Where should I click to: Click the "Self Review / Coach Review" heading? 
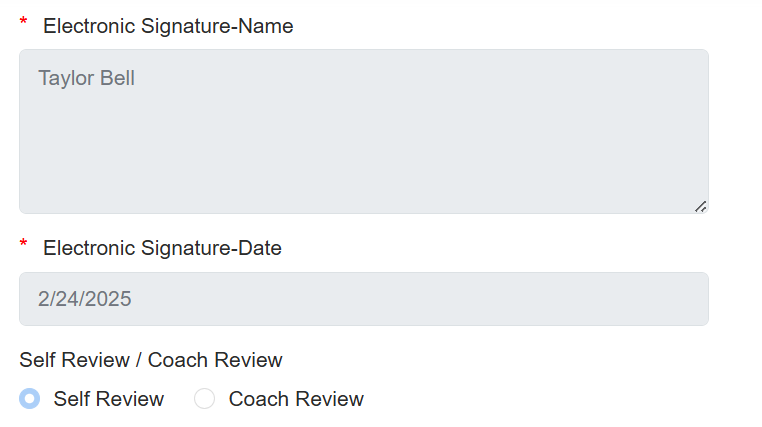151,360
